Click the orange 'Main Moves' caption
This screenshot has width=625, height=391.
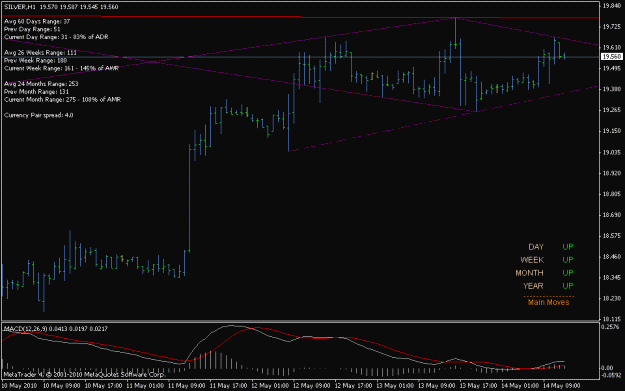(548, 302)
